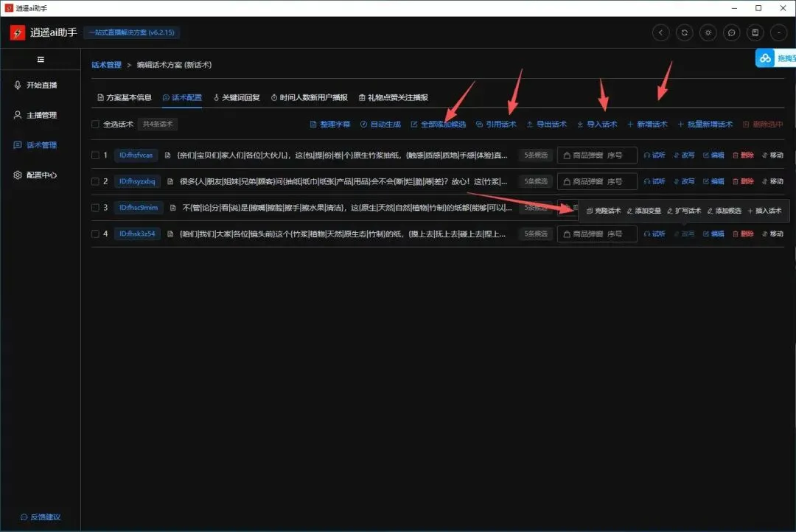The width and height of the screenshot is (796, 532).
Task: Click 移动 for script row 4
Action: point(772,234)
